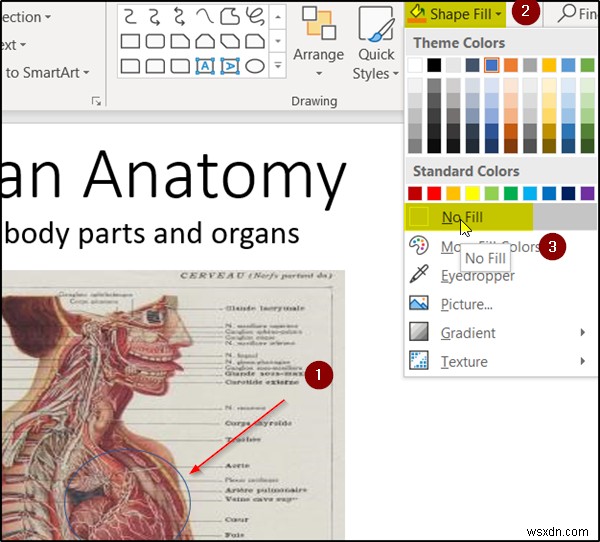Click the Find search icon
This screenshot has width=600, height=542.
click(x=567, y=13)
